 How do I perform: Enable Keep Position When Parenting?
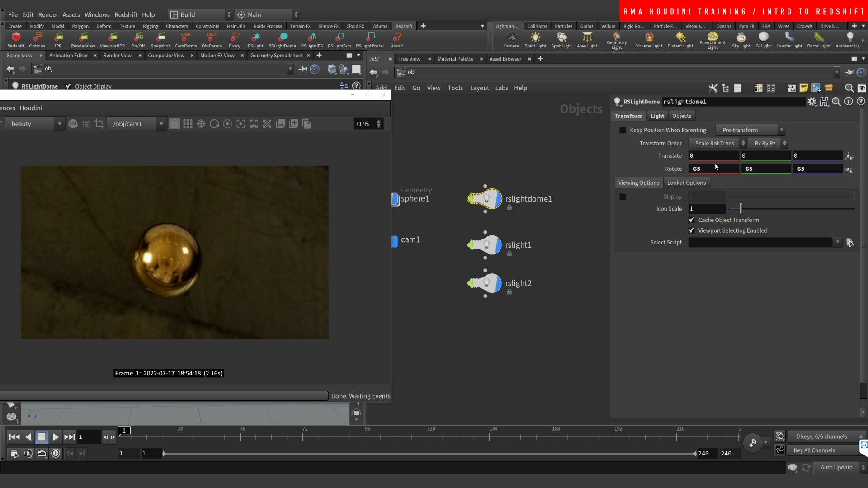pyautogui.click(x=623, y=130)
